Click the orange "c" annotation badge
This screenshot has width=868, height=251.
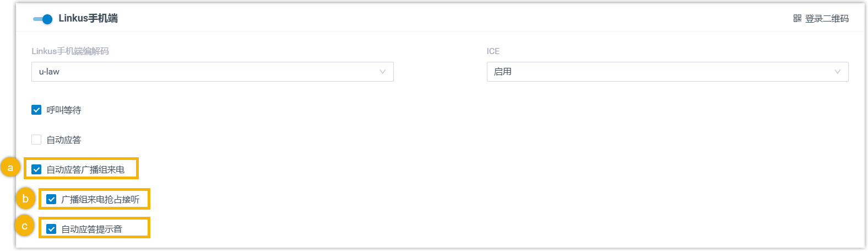25,226
